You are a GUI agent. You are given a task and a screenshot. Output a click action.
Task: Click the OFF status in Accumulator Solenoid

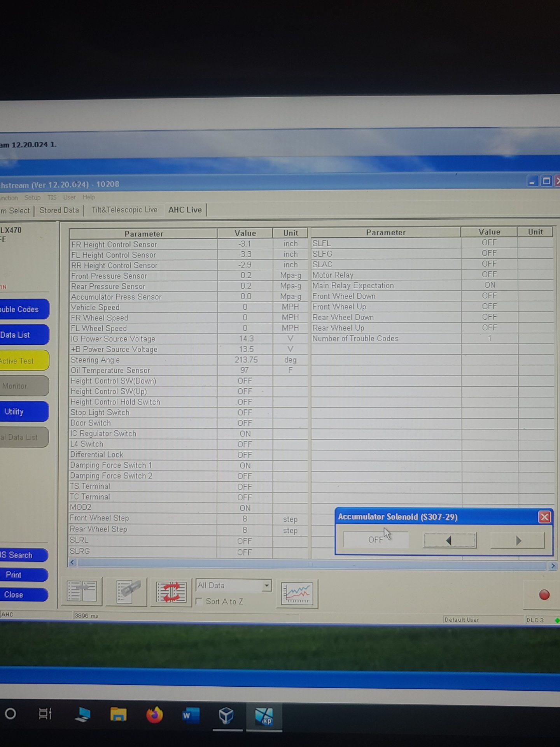click(x=376, y=540)
